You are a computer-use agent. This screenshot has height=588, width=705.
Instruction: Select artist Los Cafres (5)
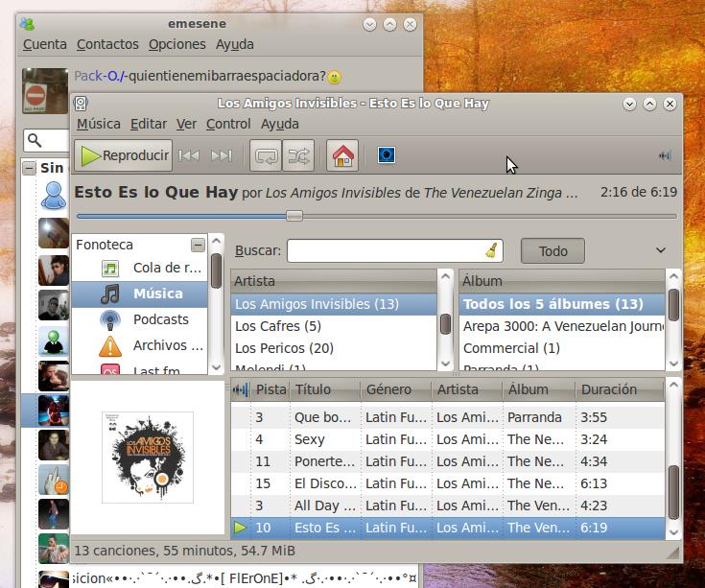pyautogui.click(x=333, y=326)
